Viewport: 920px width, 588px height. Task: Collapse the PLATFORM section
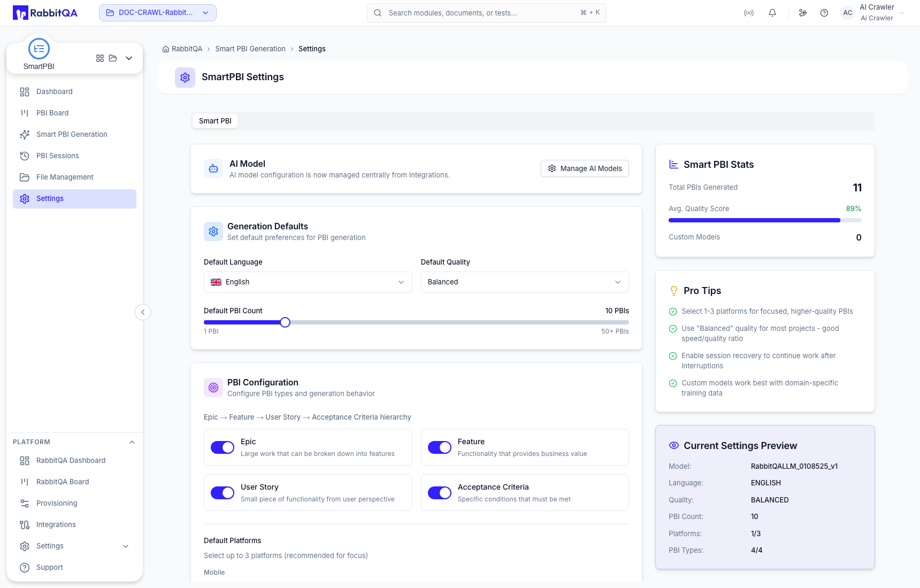[132, 442]
